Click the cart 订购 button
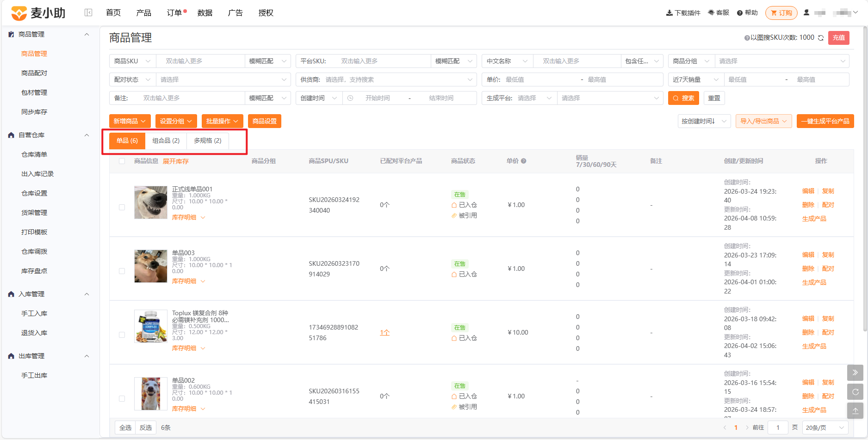This screenshot has width=868, height=440. click(781, 13)
